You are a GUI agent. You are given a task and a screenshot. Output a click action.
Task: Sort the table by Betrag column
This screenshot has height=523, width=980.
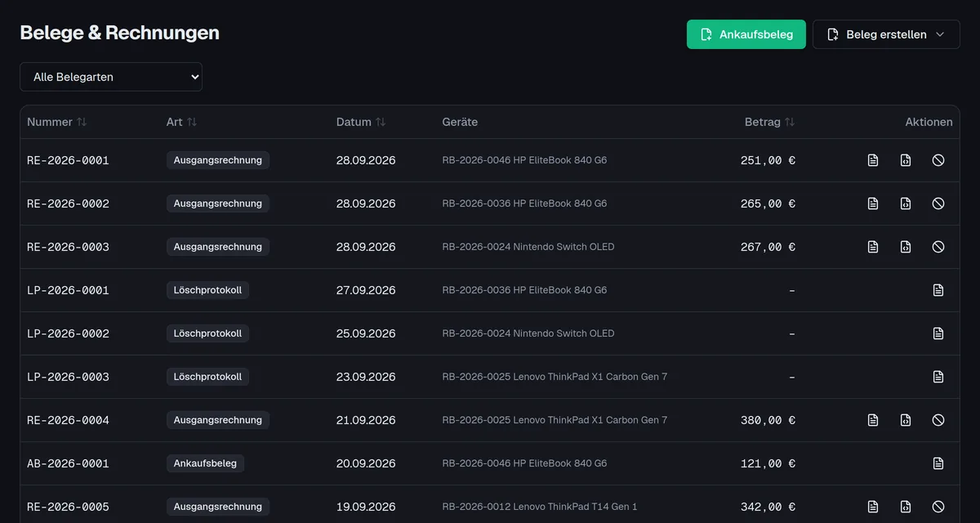click(769, 122)
